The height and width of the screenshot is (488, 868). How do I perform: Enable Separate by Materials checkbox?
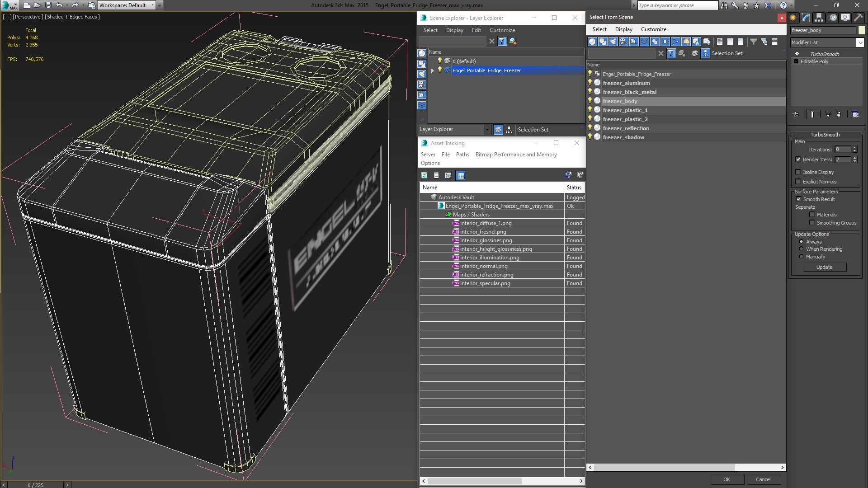[x=812, y=215]
